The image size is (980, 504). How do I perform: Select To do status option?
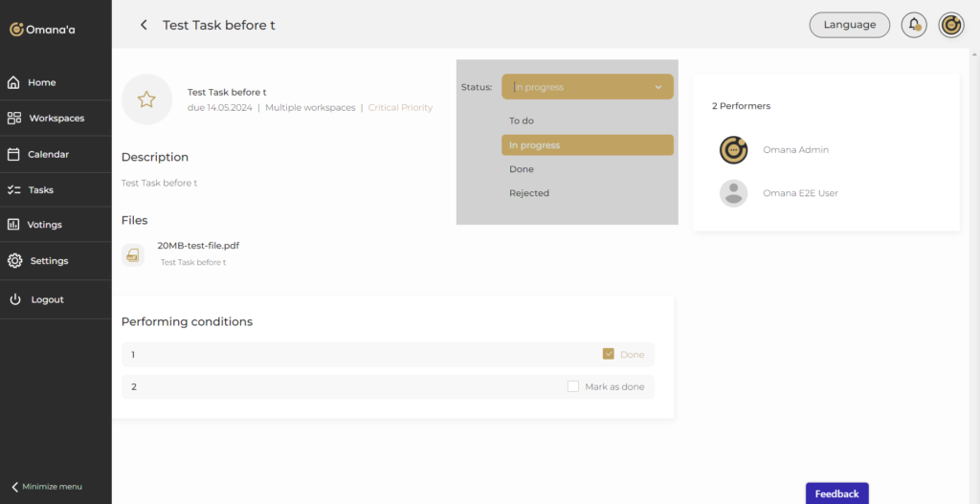(x=522, y=121)
